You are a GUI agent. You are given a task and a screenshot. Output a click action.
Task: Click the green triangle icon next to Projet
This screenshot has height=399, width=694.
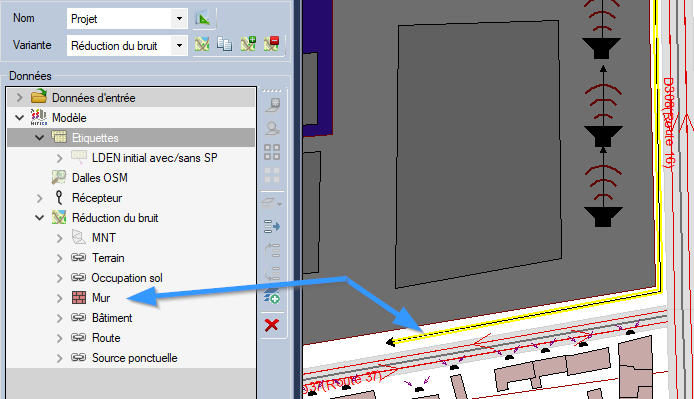[203, 19]
